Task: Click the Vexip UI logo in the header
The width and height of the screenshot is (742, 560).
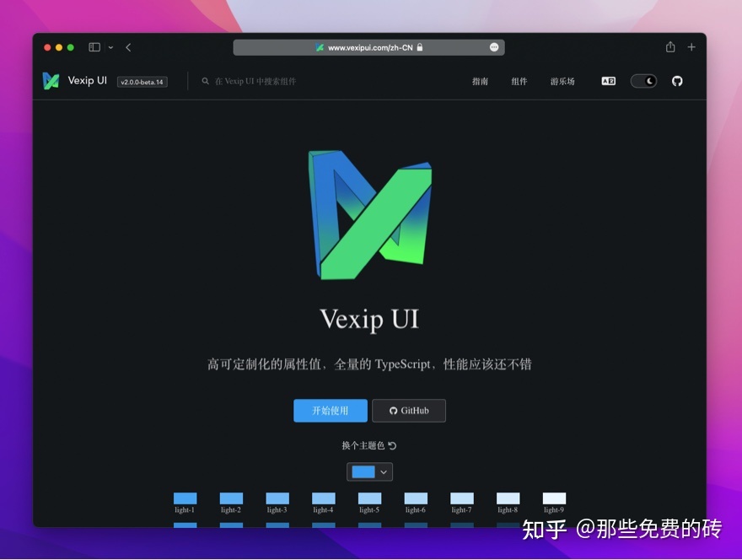Action: (51, 81)
